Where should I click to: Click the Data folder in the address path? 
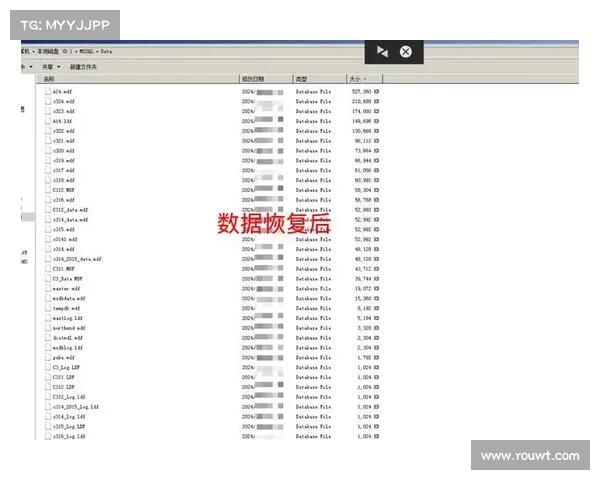[106, 51]
